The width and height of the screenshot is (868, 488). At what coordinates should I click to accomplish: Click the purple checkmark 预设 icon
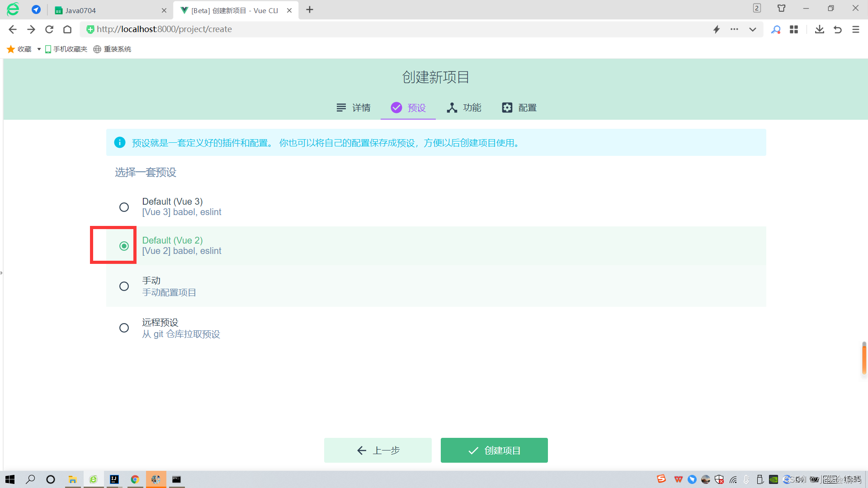point(396,108)
